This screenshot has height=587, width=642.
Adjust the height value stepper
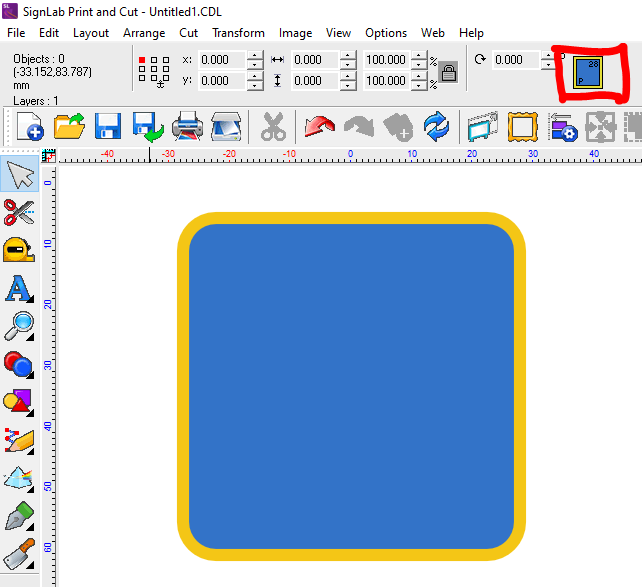348,81
